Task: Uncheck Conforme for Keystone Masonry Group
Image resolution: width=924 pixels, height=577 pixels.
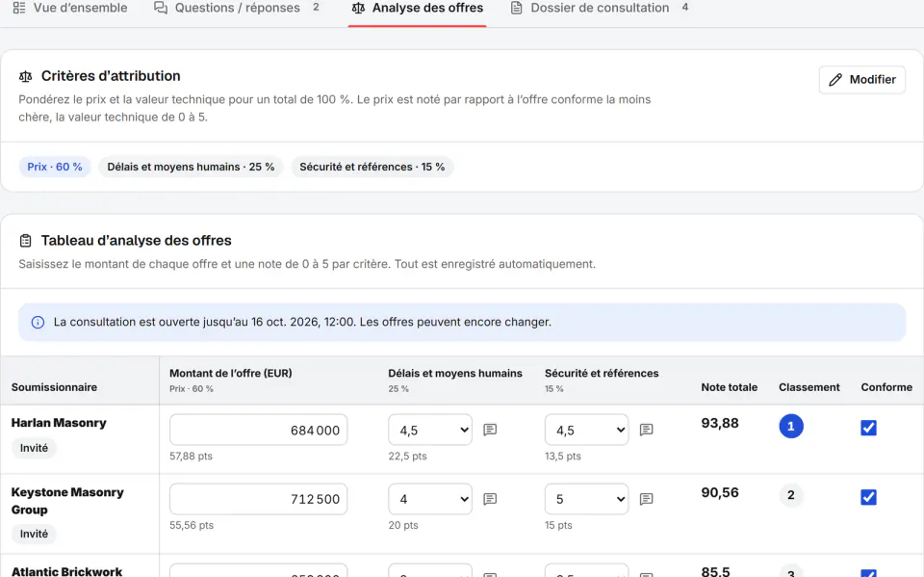Action: click(x=868, y=497)
